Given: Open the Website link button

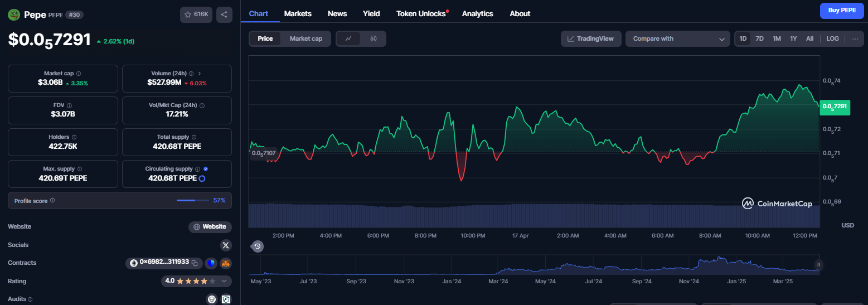Looking at the screenshot, I should [x=210, y=227].
